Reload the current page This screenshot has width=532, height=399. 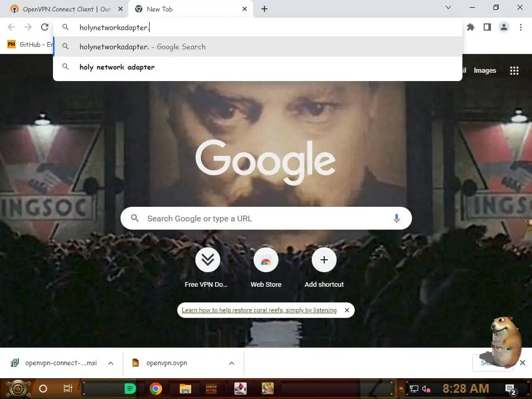(45, 27)
